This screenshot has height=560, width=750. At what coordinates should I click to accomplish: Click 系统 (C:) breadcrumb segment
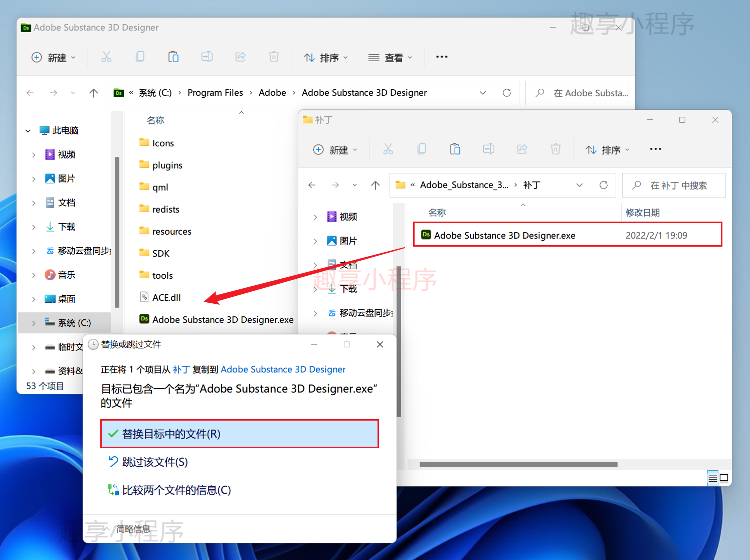155,93
